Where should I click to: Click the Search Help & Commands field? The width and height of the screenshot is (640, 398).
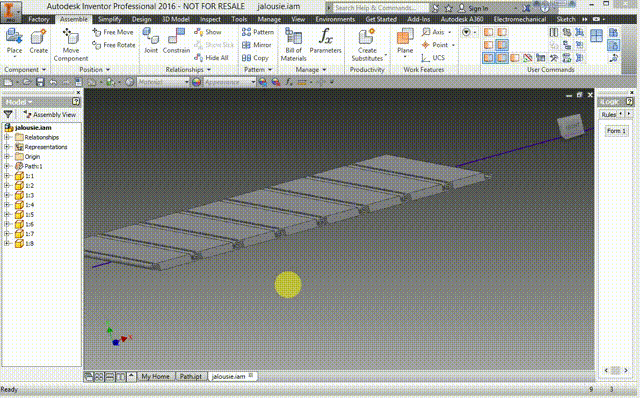click(380, 8)
